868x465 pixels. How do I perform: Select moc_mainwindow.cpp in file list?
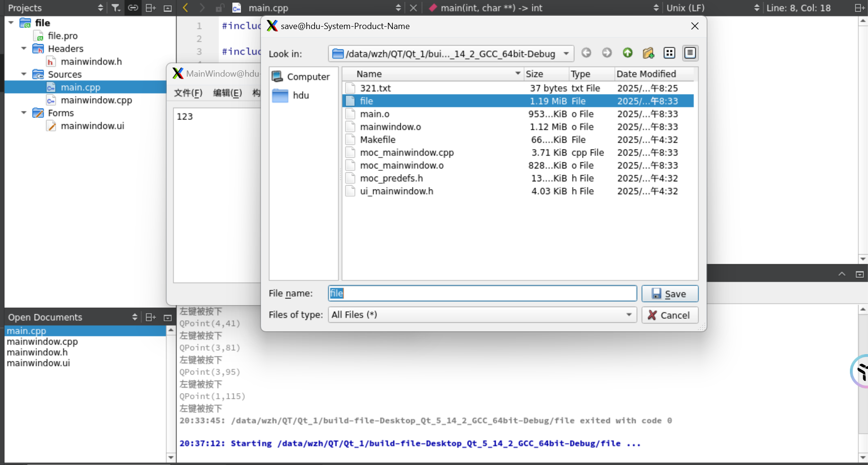click(518, 152)
